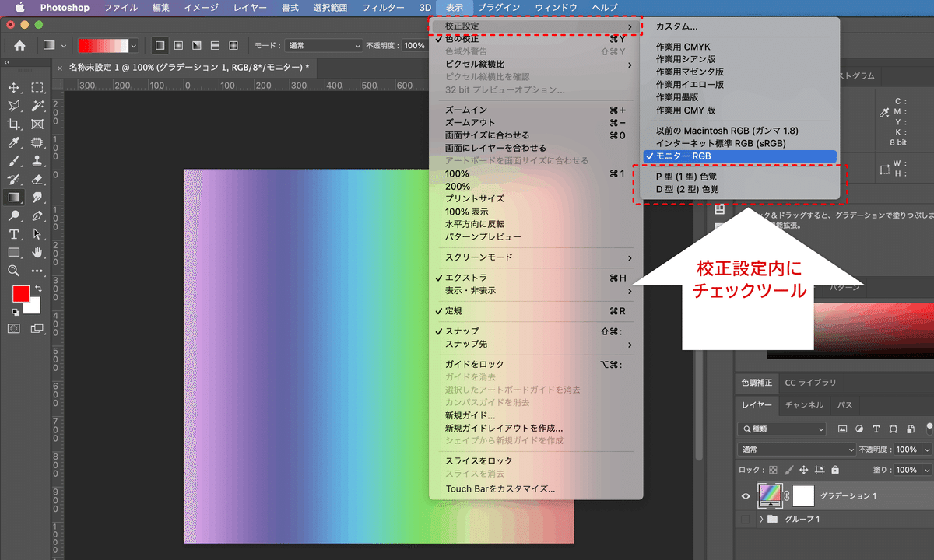Open the 種類 layer filter dropdown
This screenshot has width=934, height=560.
tap(783, 429)
